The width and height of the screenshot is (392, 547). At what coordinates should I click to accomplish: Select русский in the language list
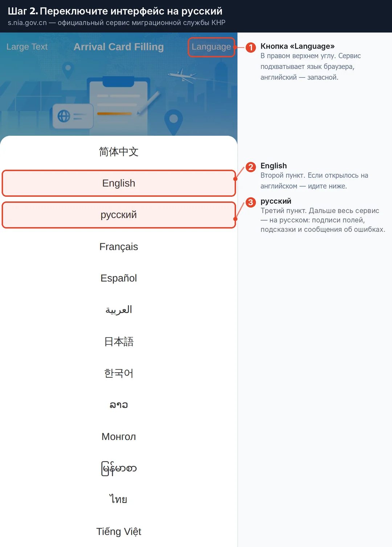(x=119, y=215)
